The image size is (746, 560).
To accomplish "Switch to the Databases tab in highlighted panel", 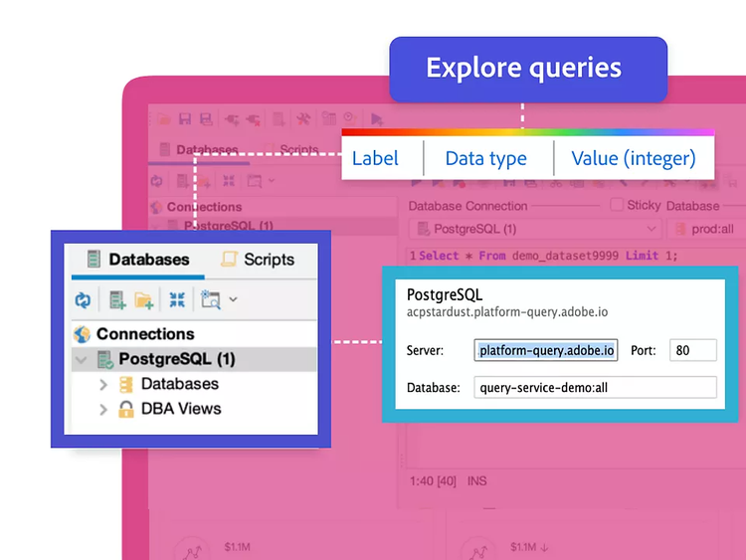I will [138, 260].
